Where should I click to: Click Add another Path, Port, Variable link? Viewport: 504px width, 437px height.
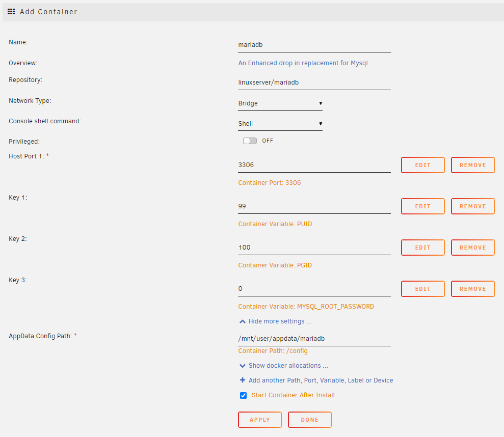[316, 380]
